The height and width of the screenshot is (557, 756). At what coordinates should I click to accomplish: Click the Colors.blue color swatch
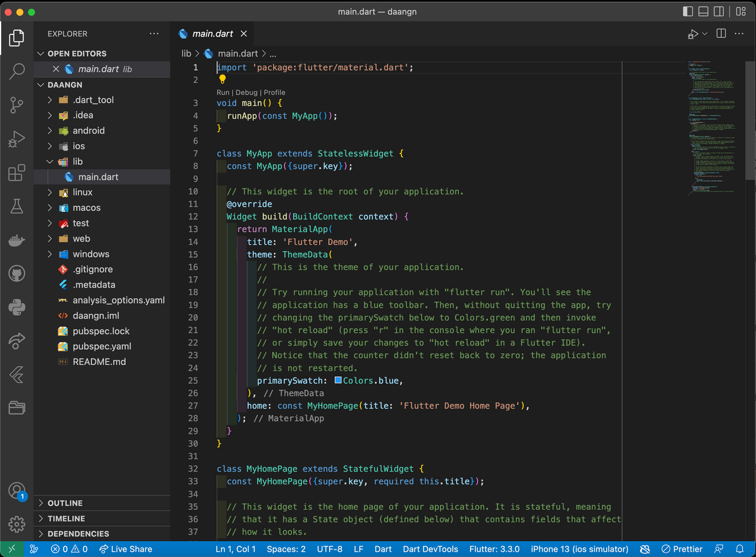coord(338,380)
